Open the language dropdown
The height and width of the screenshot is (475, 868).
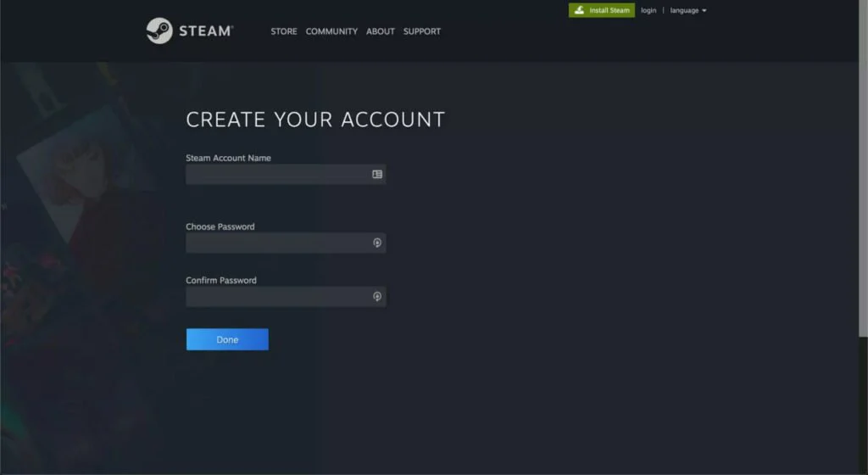pos(685,10)
